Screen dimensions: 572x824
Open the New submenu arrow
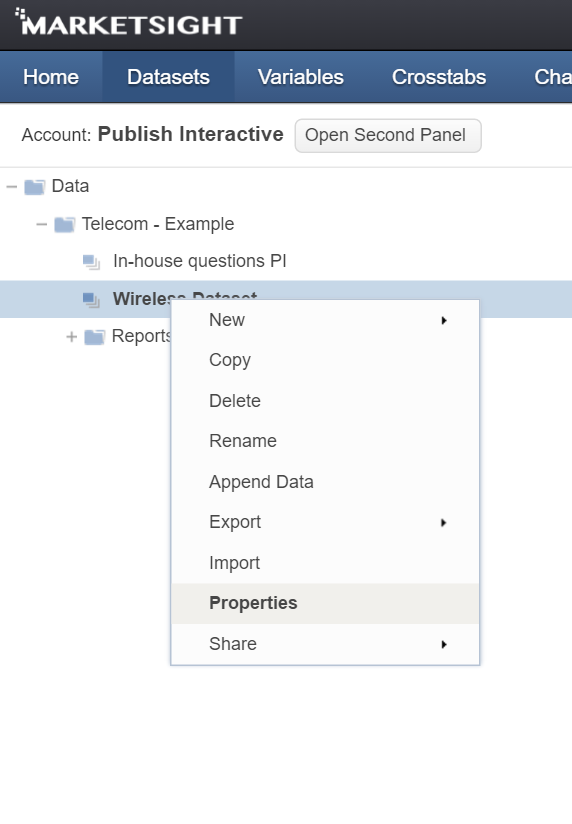tap(444, 320)
